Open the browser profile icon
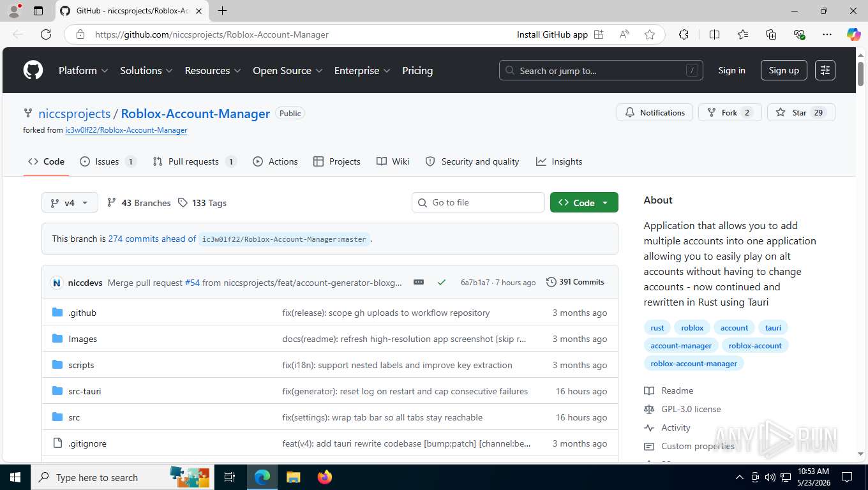This screenshot has width=868, height=490. click(13, 11)
